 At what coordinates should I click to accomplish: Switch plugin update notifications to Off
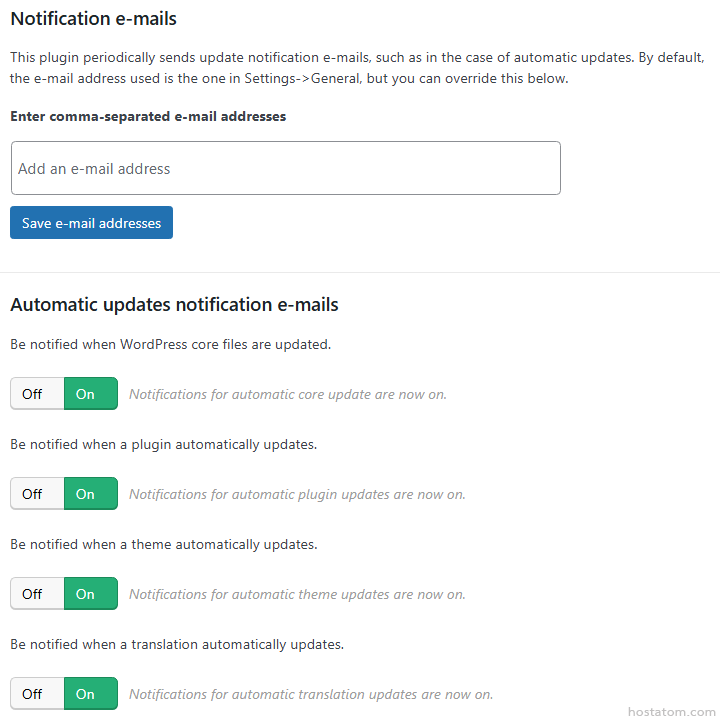click(37, 494)
